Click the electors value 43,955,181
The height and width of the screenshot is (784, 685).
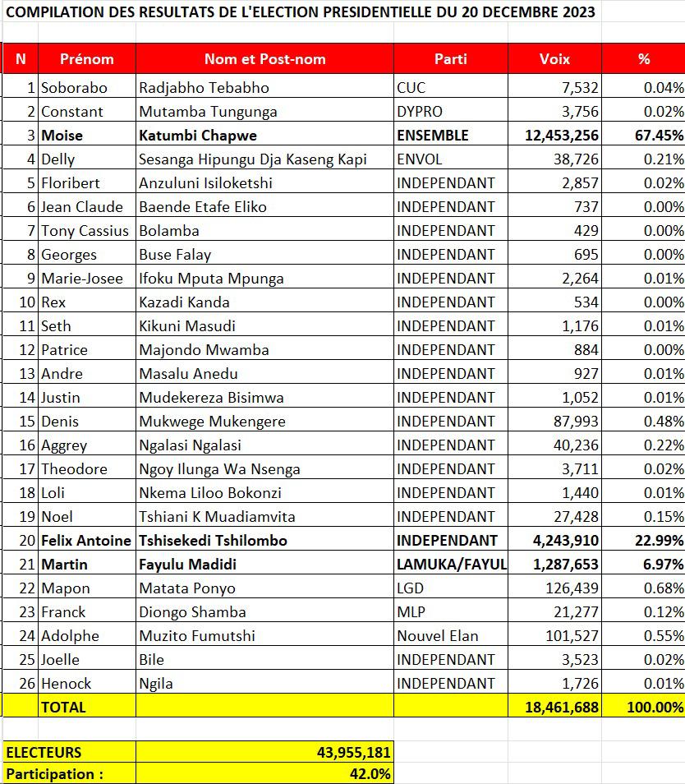point(264,753)
